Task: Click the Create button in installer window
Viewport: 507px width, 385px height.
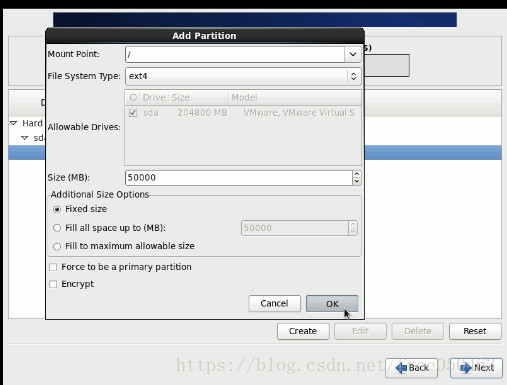Action: tap(303, 331)
